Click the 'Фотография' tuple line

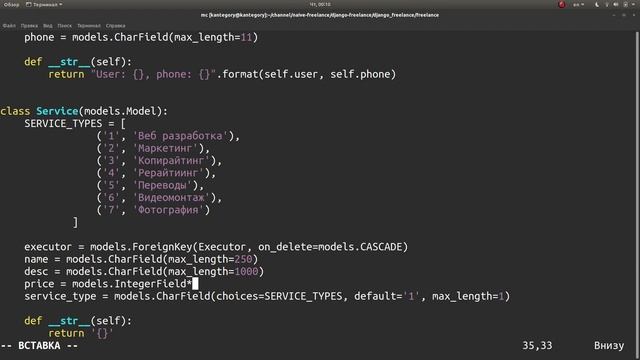click(153, 210)
